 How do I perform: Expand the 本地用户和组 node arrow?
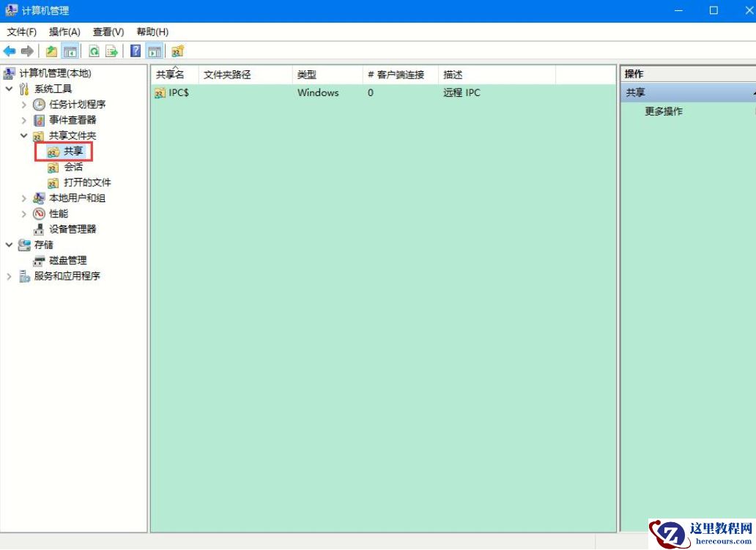23,198
